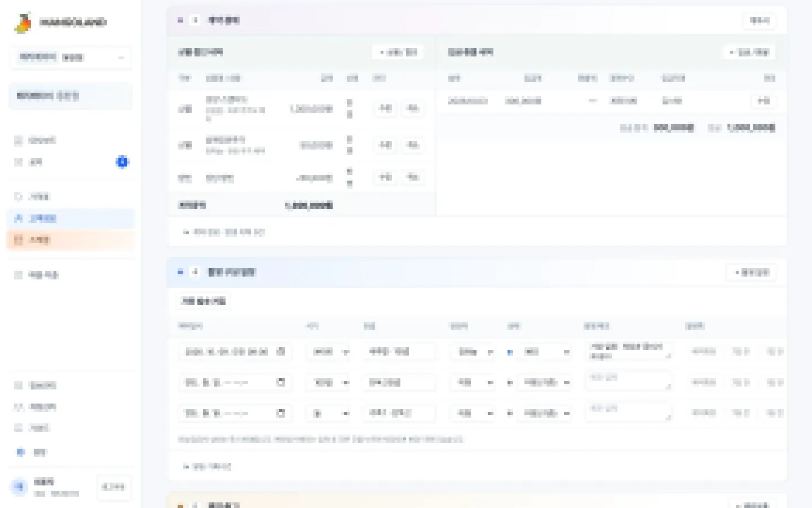Open the last dropdown in the second schedule row
Screen dimensions: 812x508
click(x=544, y=383)
